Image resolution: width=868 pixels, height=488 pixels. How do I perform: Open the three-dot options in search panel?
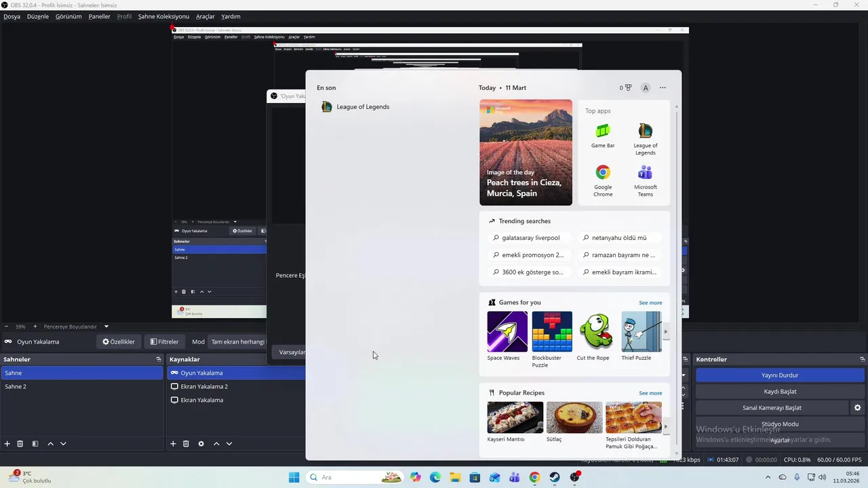pos(663,87)
